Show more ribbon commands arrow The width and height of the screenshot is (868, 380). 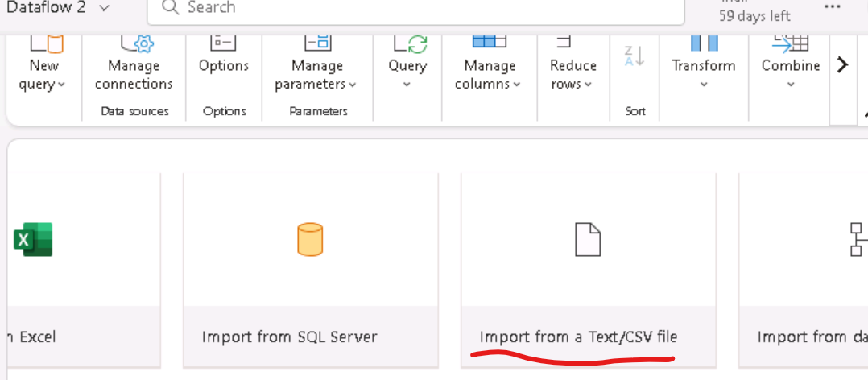(x=842, y=64)
